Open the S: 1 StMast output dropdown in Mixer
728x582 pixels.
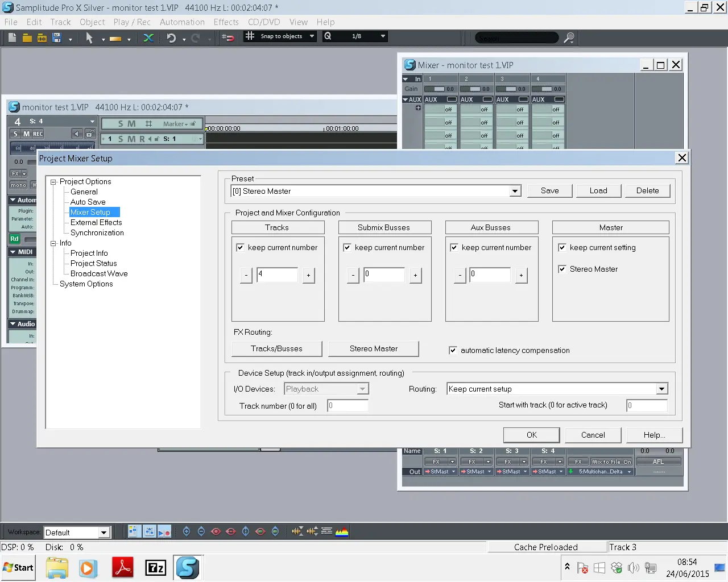(453, 472)
